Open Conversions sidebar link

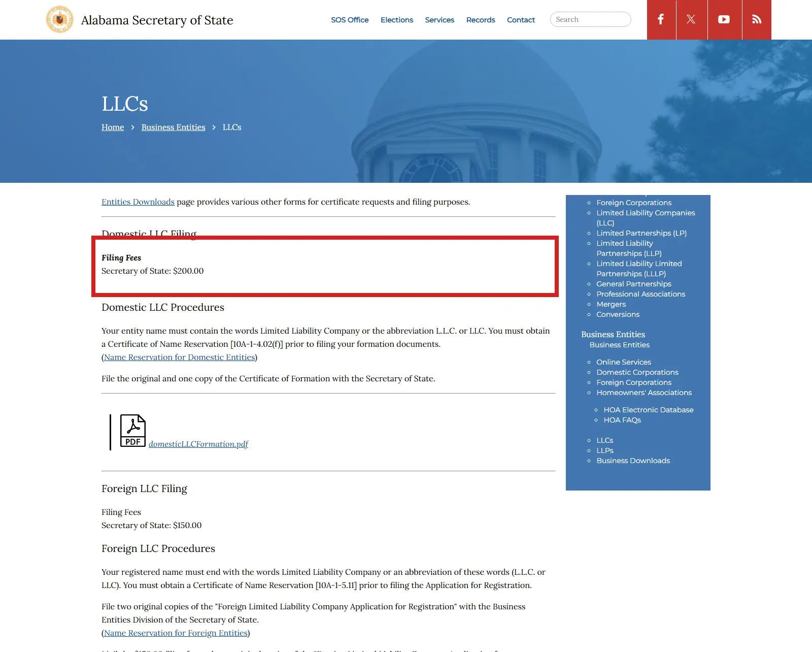618,314
